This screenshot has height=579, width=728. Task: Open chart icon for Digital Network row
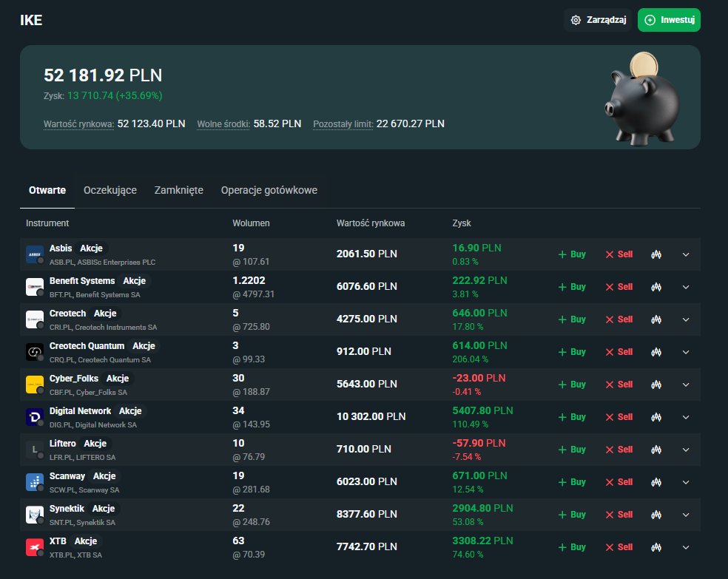[x=656, y=416]
